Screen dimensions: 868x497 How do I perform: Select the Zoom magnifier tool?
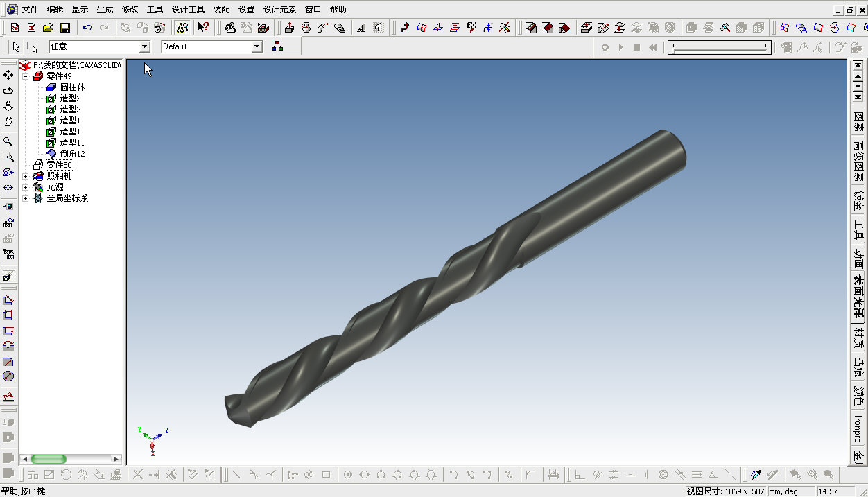pyautogui.click(x=8, y=141)
